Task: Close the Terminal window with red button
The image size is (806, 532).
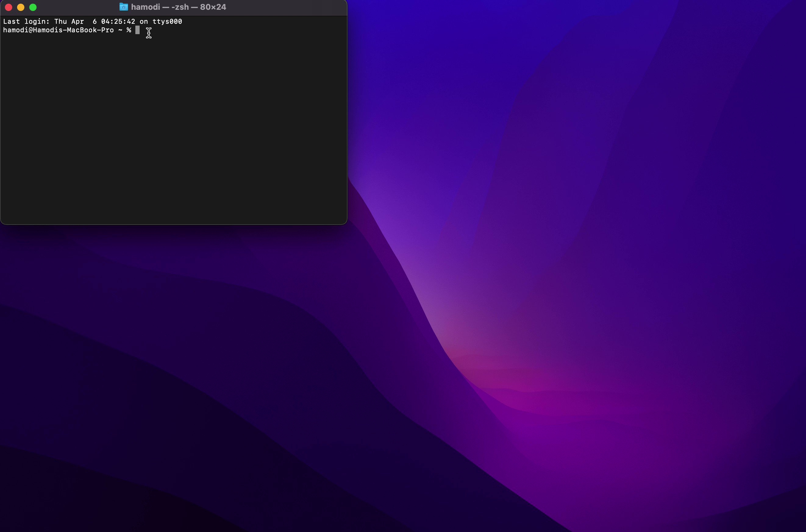Action: point(9,7)
